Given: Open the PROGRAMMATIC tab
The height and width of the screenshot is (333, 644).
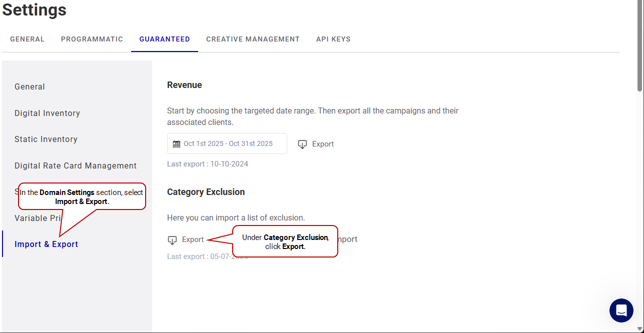Looking at the screenshot, I should click(x=92, y=39).
